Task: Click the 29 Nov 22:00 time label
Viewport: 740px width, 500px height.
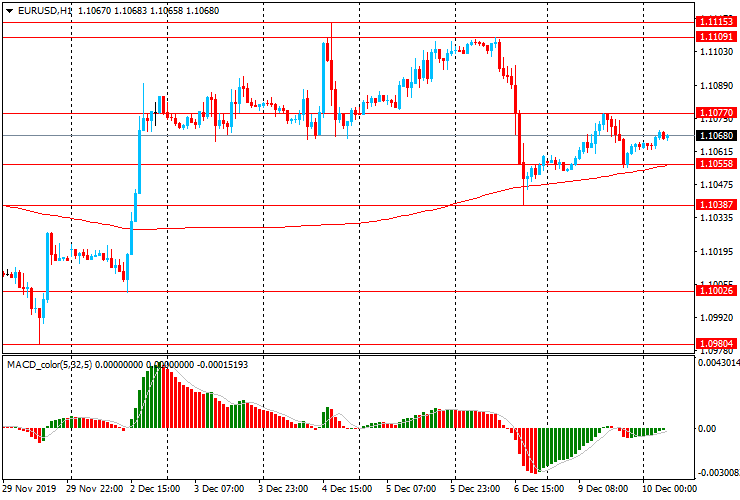Action: pyautogui.click(x=95, y=489)
